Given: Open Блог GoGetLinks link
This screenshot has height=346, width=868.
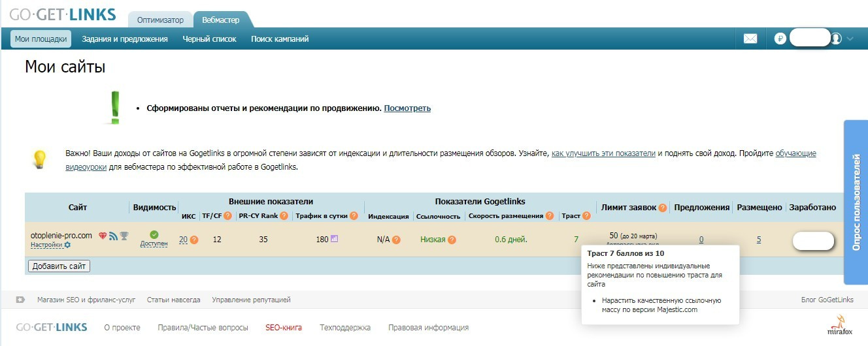Looking at the screenshot, I should coord(827,300).
